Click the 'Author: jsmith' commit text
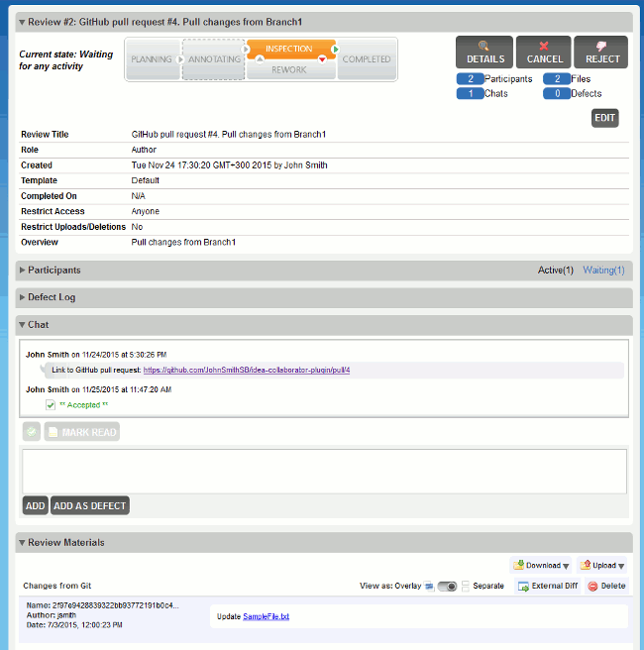 click(x=51, y=615)
